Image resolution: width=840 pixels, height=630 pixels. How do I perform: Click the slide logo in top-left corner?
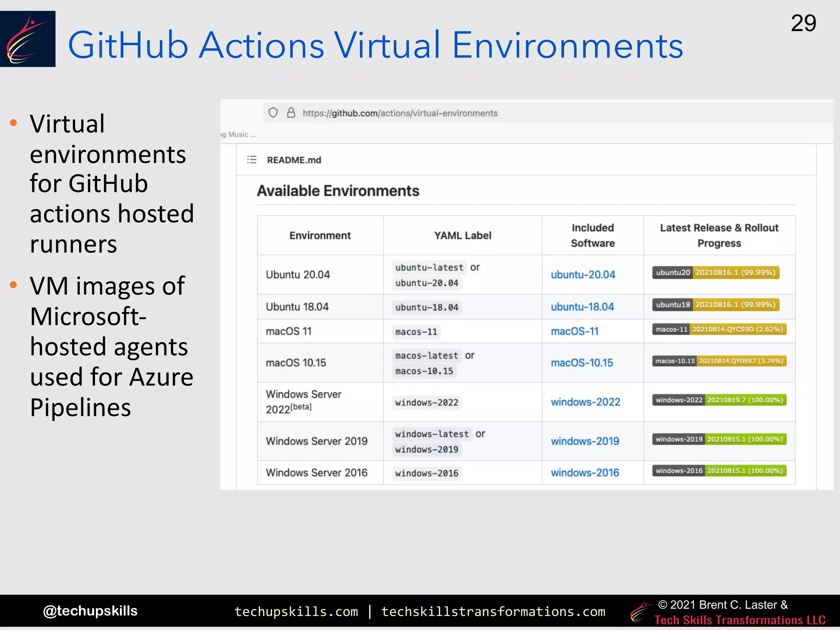coord(27,39)
